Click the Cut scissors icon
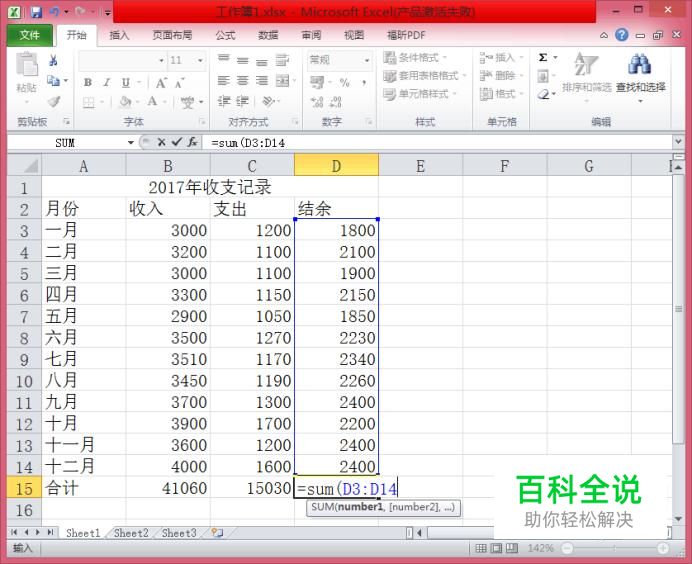 click(x=53, y=60)
